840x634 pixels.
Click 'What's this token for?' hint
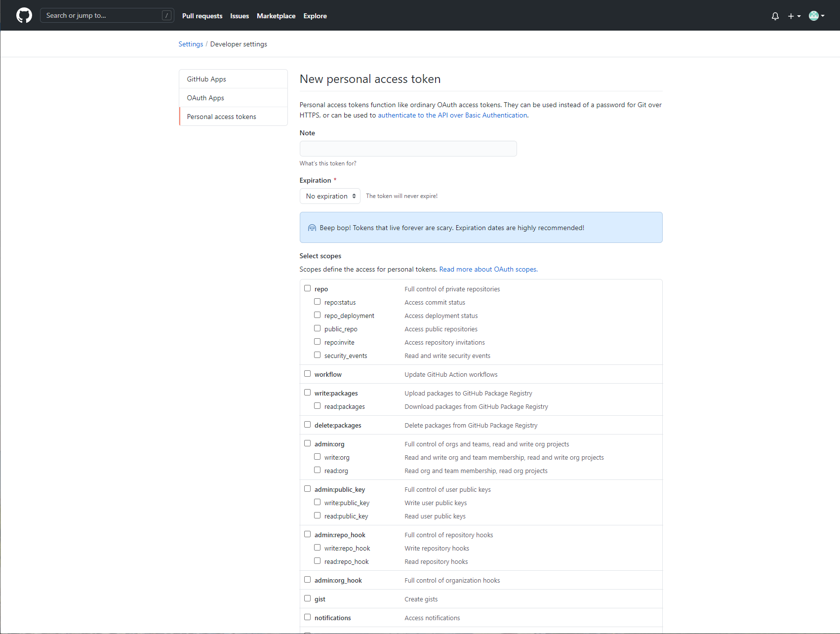(x=328, y=163)
